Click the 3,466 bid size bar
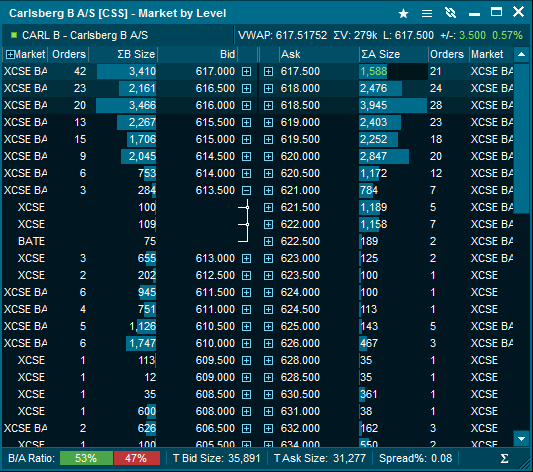Viewport: 533px width, 472px height. click(x=126, y=105)
